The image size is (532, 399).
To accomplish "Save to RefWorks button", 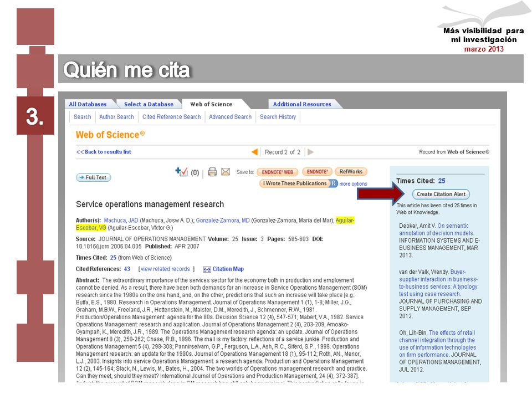I will click(x=351, y=172).
